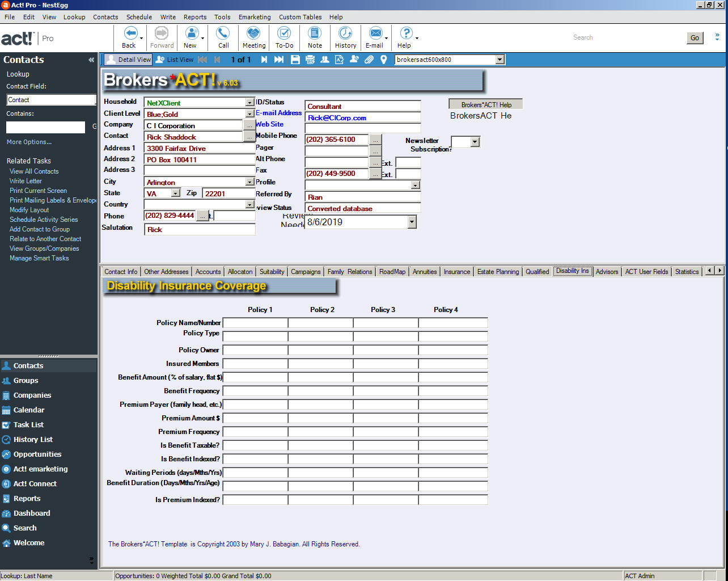Click More Options link in Lookup
The image size is (728, 581).
tap(29, 142)
